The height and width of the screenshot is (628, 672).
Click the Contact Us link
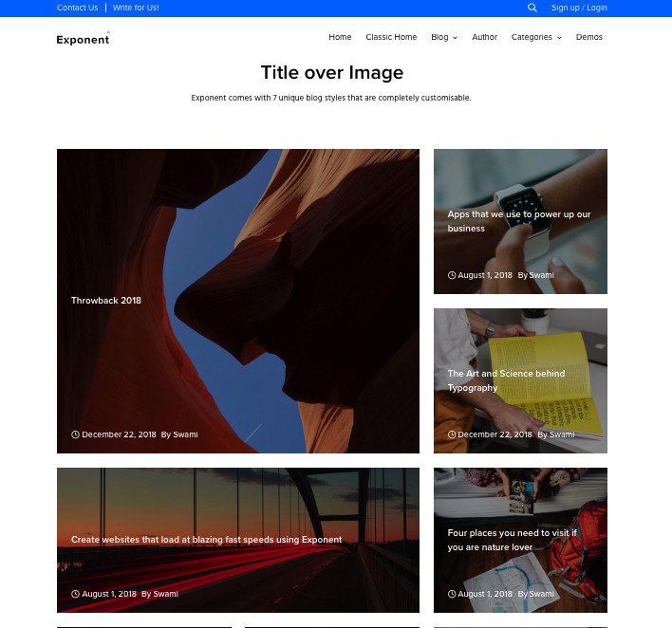coord(77,8)
